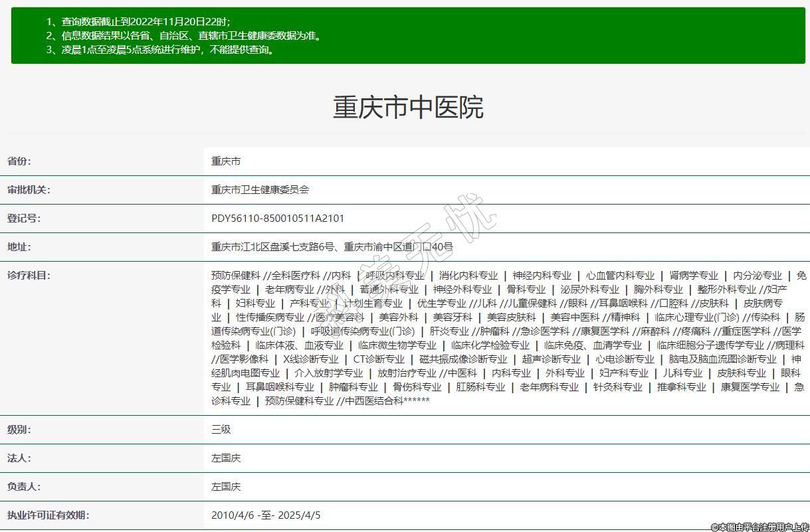The height and width of the screenshot is (532, 810).
Task: Select the 地址 field label
Action: 19,246
